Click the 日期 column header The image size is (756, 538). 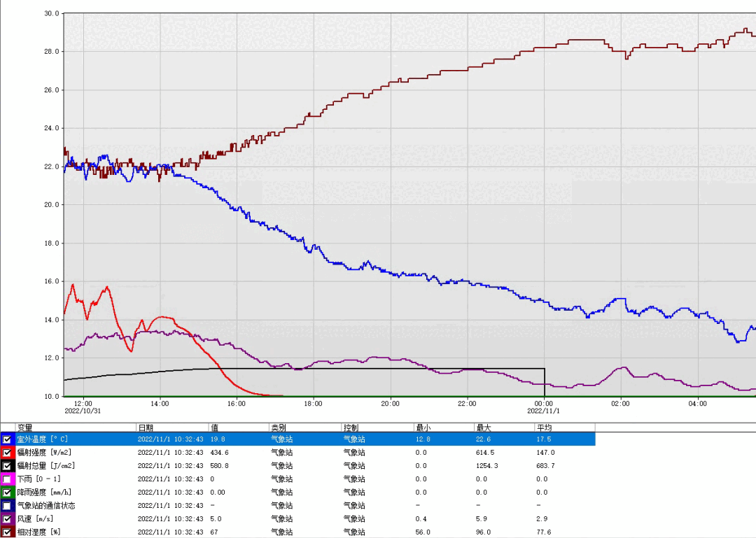171,427
